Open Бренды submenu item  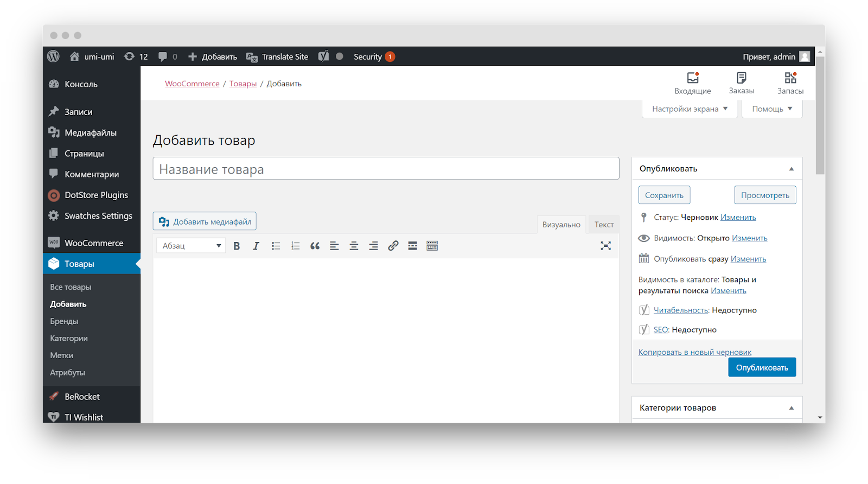pos(64,321)
